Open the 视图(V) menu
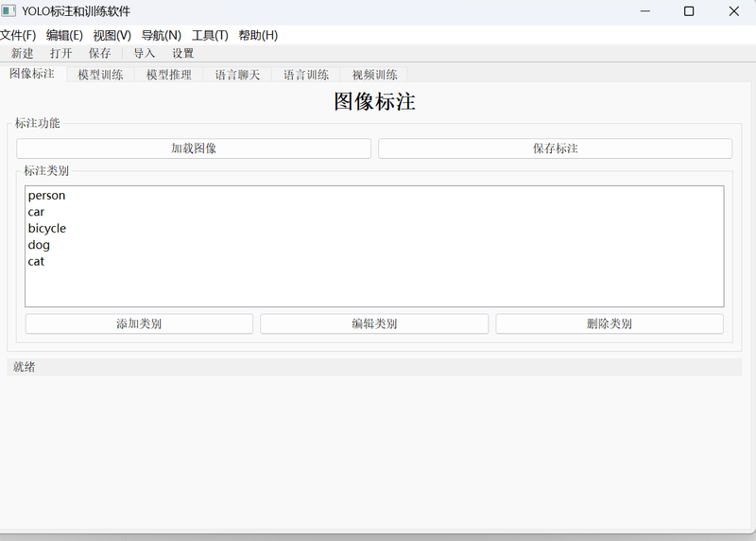This screenshot has width=756, height=541. [x=112, y=35]
